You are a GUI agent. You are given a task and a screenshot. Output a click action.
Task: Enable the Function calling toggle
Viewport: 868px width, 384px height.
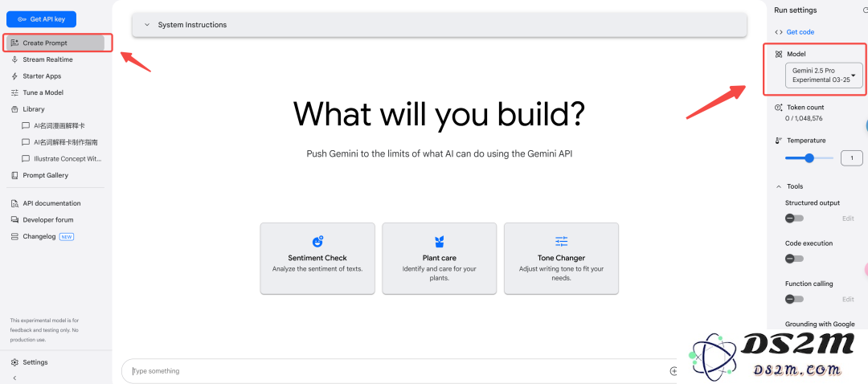794,300
